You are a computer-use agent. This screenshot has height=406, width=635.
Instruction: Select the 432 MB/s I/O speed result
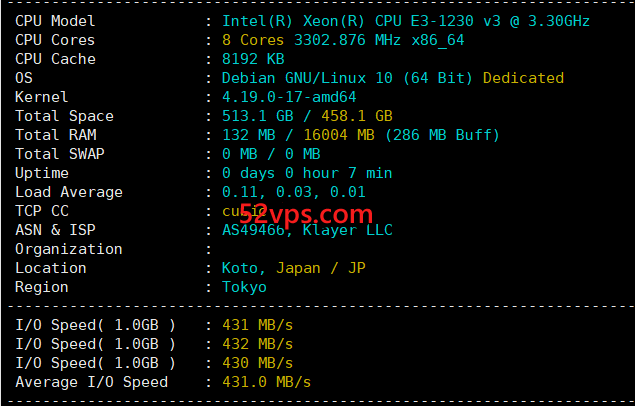(258, 344)
